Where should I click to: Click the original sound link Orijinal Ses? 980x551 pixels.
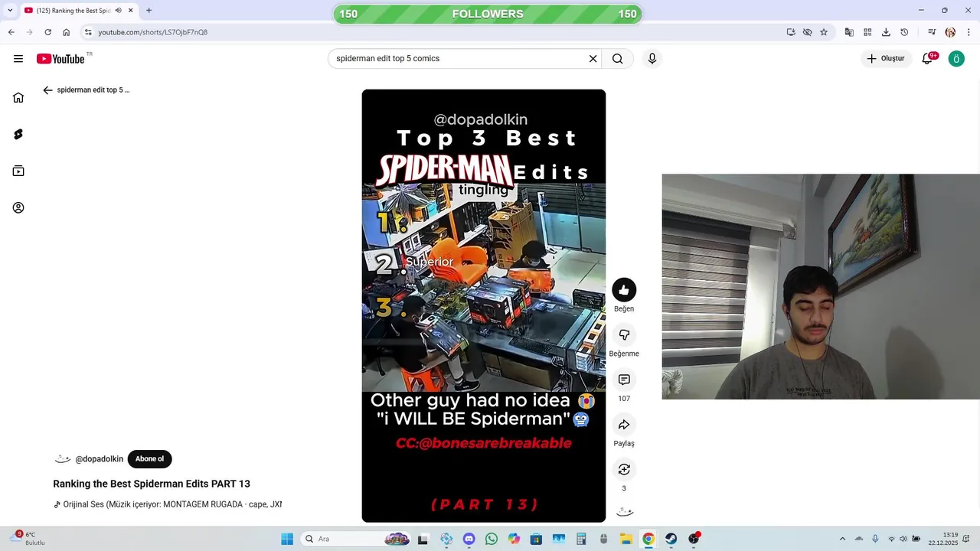point(168,505)
